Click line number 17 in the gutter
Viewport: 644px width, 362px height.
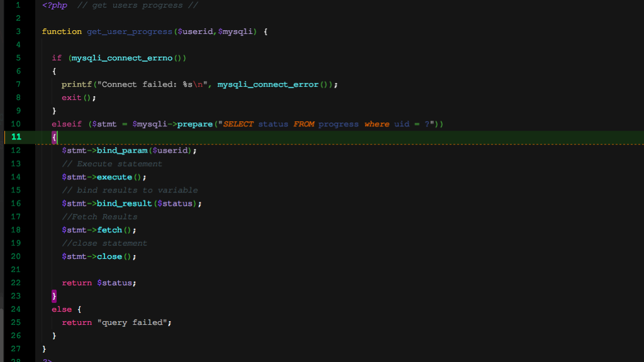tap(16, 217)
